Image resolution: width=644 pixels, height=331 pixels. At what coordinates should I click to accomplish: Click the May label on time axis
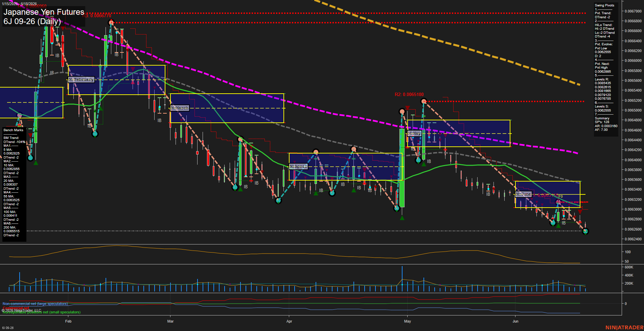pos(408,321)
